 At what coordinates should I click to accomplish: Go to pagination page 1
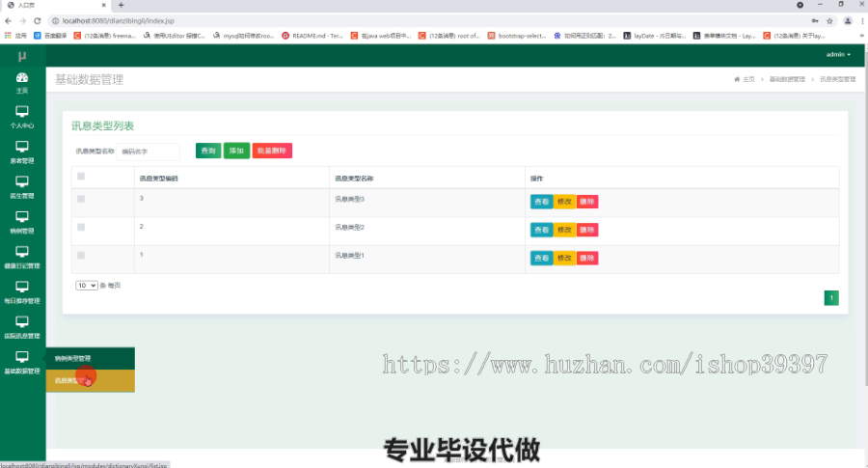pyautogui.click(x=831, y=298)
